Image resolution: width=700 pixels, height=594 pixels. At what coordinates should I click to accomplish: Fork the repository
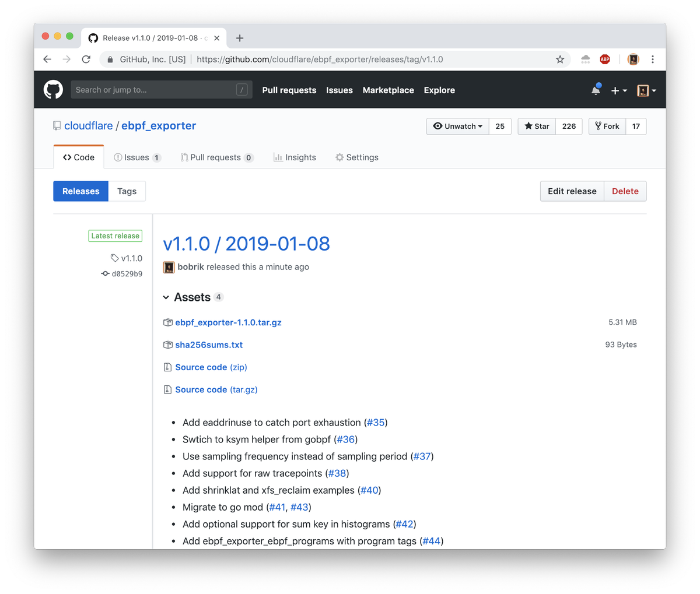pyautogui.click(x=607, y=126)
